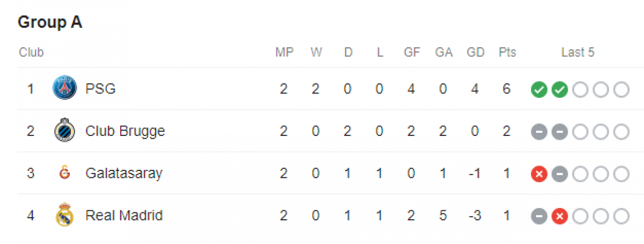
Task: Click the Galatasaray logo icon
Action: pos(64,173)
